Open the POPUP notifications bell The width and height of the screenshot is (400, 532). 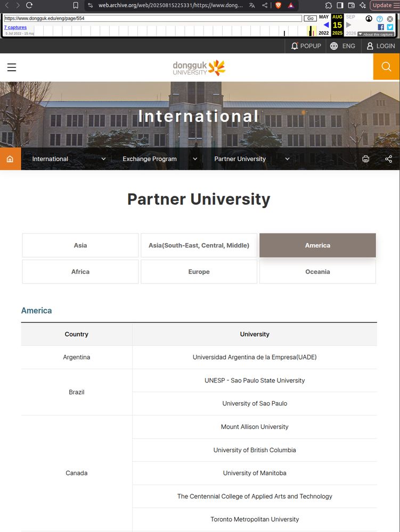tap(306, 46)
